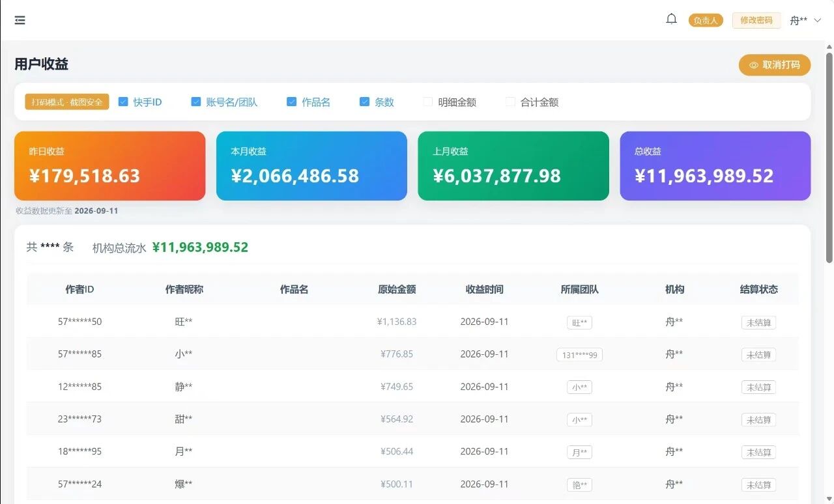
Task: Click author nickname 爆**
Action: [184, 484]
